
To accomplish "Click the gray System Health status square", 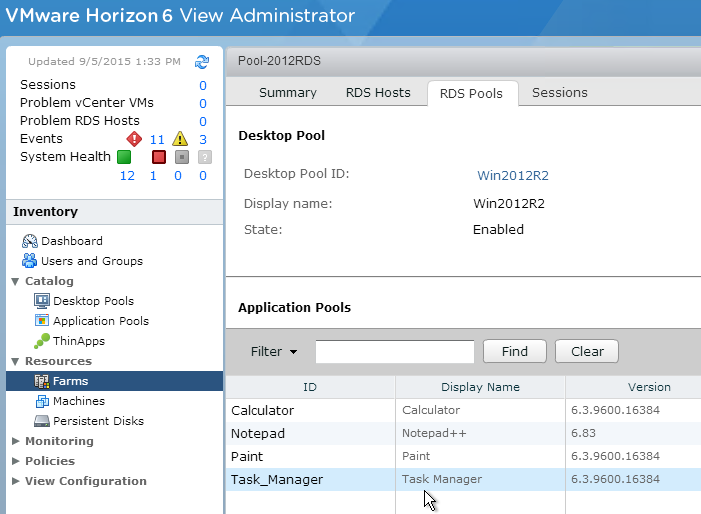I will (182, 157).
